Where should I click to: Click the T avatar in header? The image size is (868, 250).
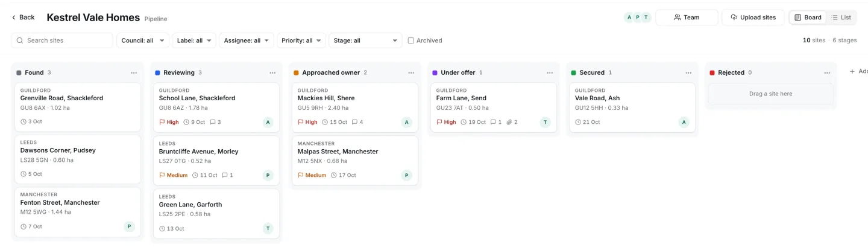pos(646,18)
